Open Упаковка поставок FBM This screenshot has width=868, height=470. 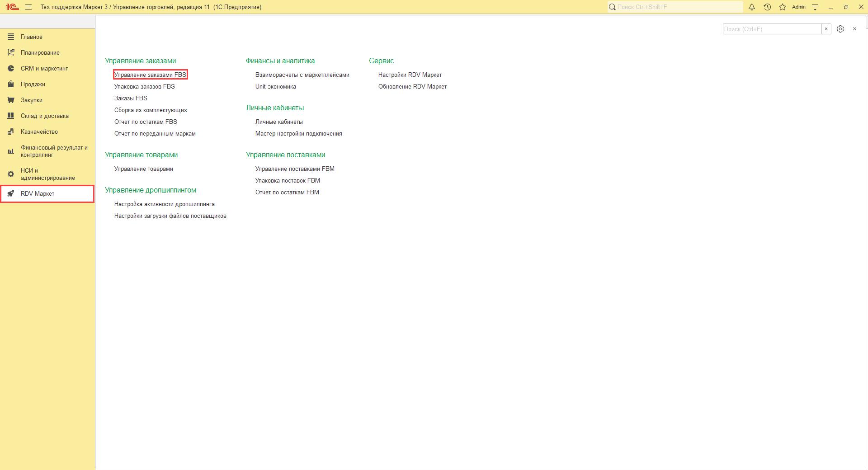pos(288,180)
